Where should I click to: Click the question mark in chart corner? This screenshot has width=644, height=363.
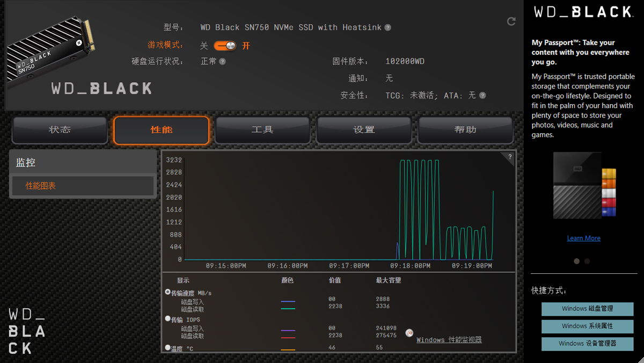click(510, 157)
